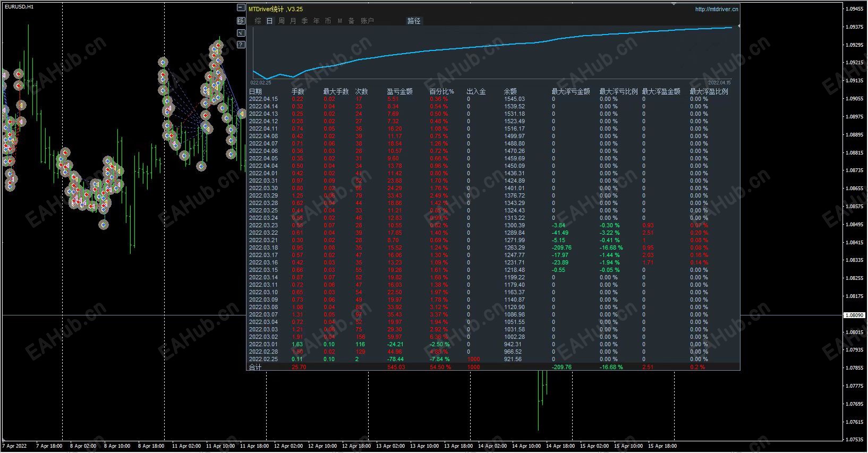Click the 最大浮亏比例 column header

coord(619,91)
